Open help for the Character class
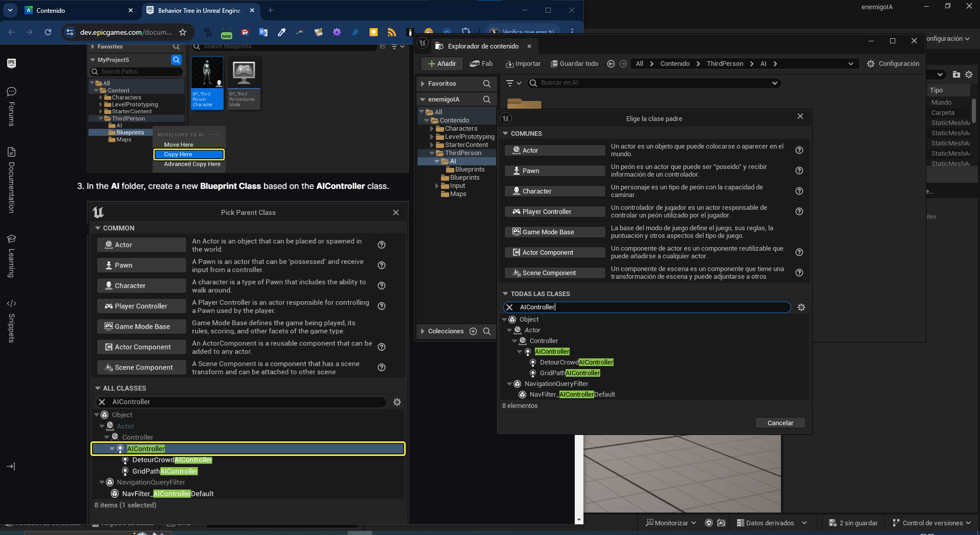 (799, 191)
